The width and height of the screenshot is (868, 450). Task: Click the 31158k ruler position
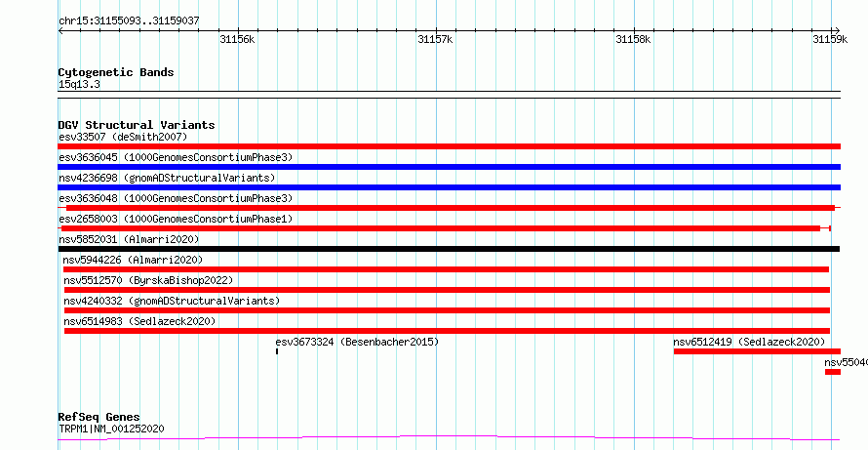[633, 39]
